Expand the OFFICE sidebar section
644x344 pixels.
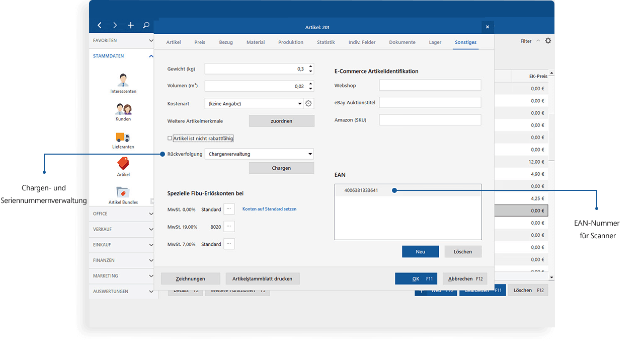click(x=151, y=214)
